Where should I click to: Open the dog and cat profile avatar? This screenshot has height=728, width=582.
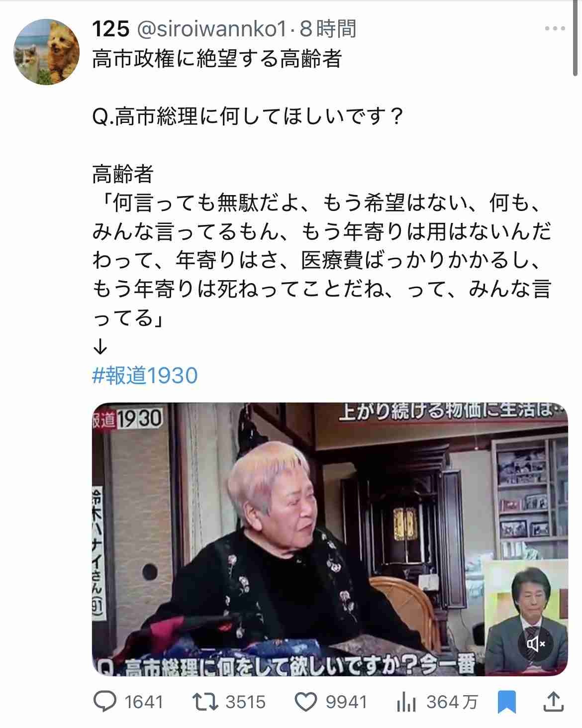[46, 52]
